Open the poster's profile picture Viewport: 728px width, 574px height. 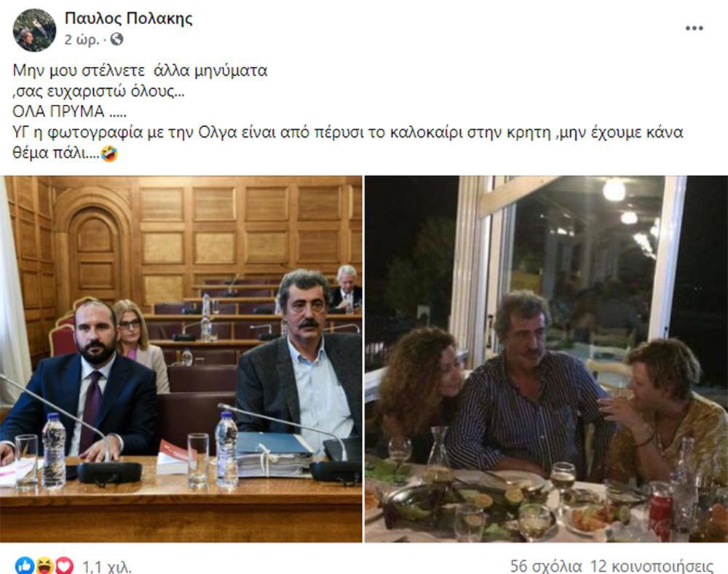pos(34,30)
